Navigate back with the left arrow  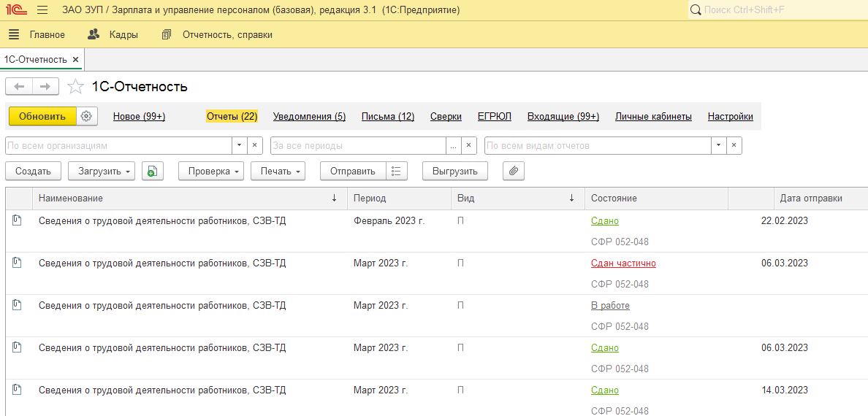tap(19, 86)
